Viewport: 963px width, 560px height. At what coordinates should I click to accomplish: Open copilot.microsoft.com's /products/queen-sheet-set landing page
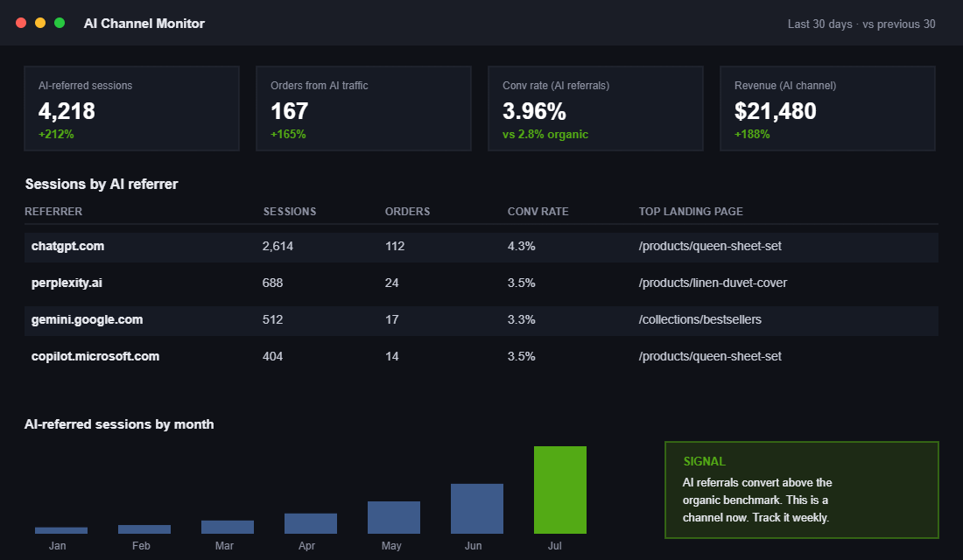pos(710,357)
